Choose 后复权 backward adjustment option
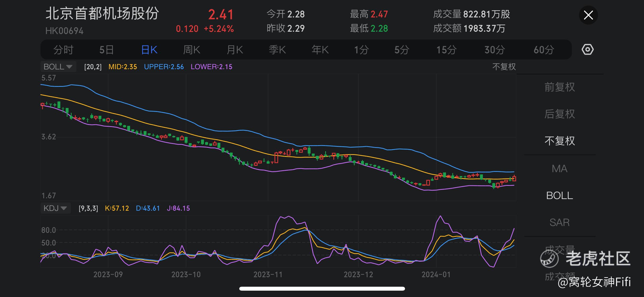 [560, 114]
